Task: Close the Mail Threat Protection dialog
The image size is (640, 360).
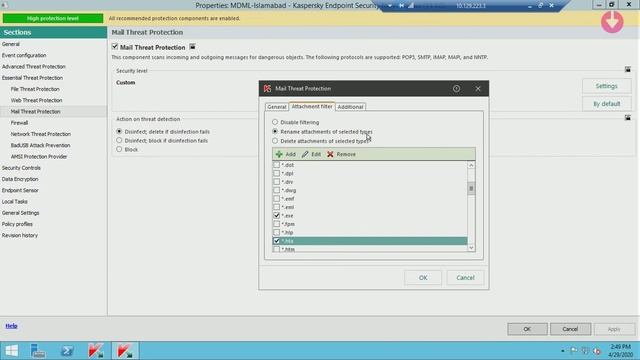Action: [x=478, y=89]
